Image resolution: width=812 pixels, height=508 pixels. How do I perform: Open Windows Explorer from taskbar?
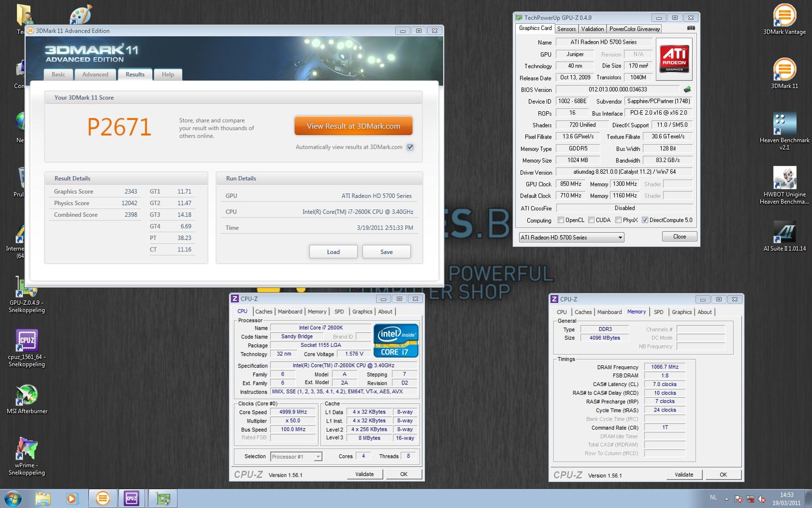43,499
